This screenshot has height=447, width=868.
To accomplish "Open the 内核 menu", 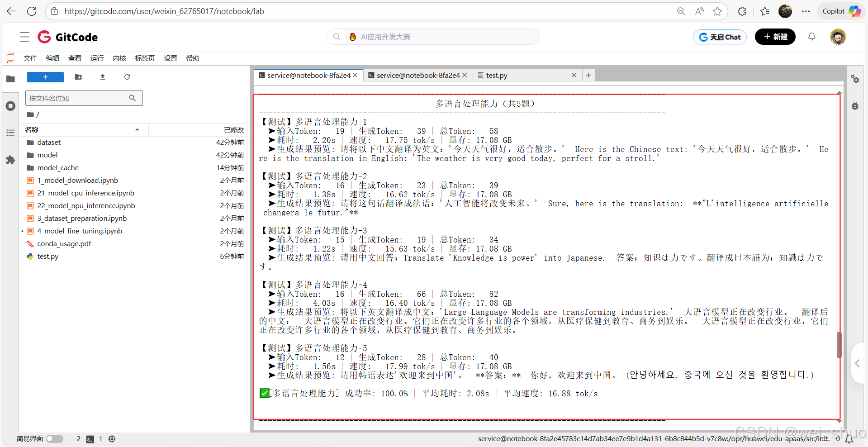I will pyautogui.click(x=119, y=58).
